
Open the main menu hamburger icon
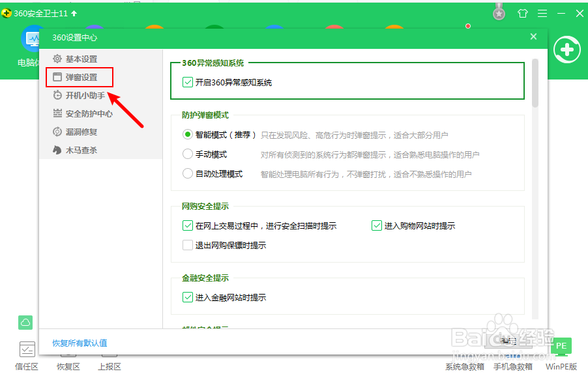pyautogui.click(x=542, y=14)
